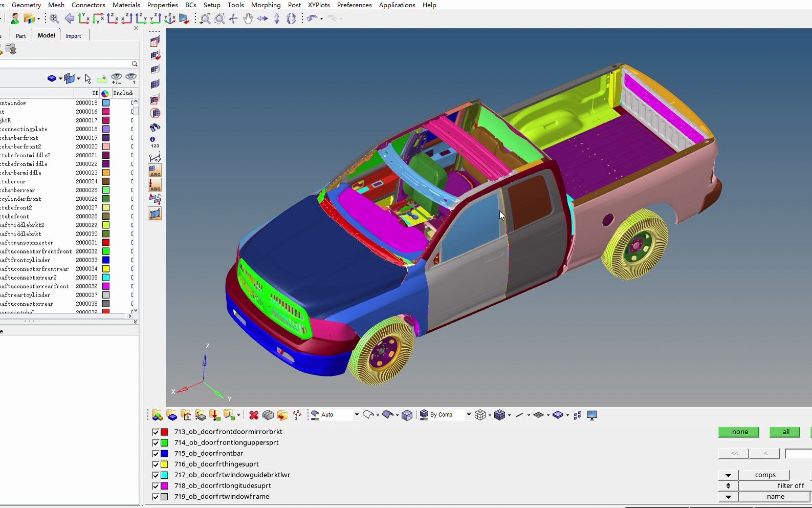The height and width of the screenshot is (508, 812).
Task: Click the blue info numbers icon
Action: (x=155, y=142)
